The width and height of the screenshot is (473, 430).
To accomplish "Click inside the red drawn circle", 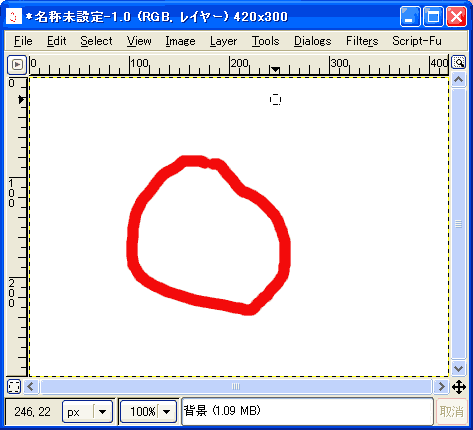I will [x=208, y=237].
